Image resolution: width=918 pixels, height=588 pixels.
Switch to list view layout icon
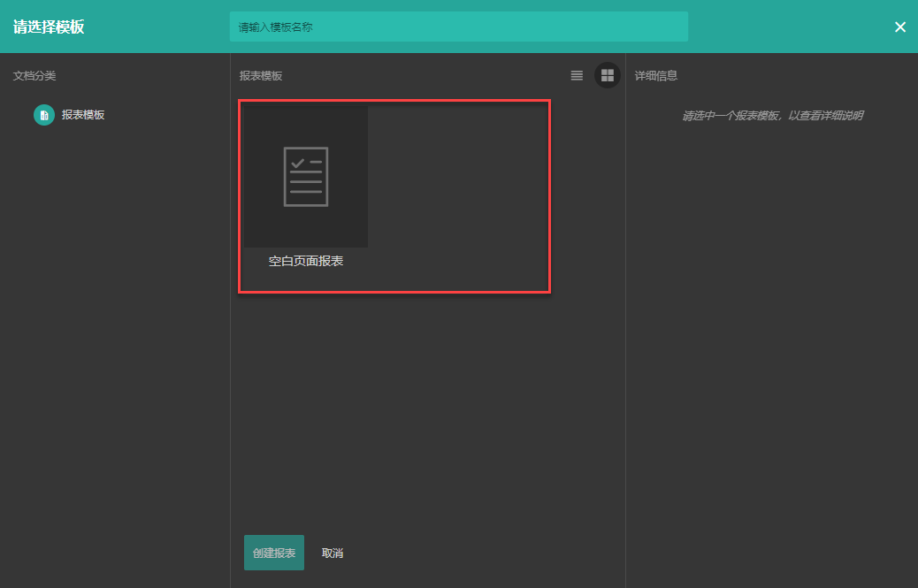(577, 75)
